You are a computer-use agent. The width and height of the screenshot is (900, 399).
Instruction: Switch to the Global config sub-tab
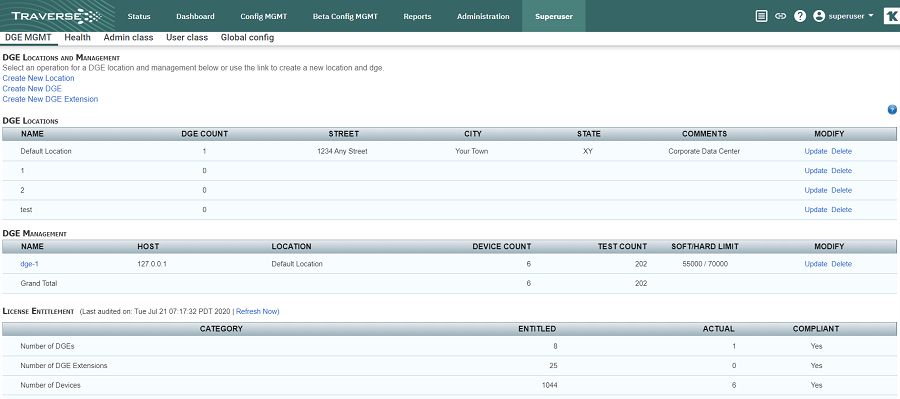coord(247,37)
